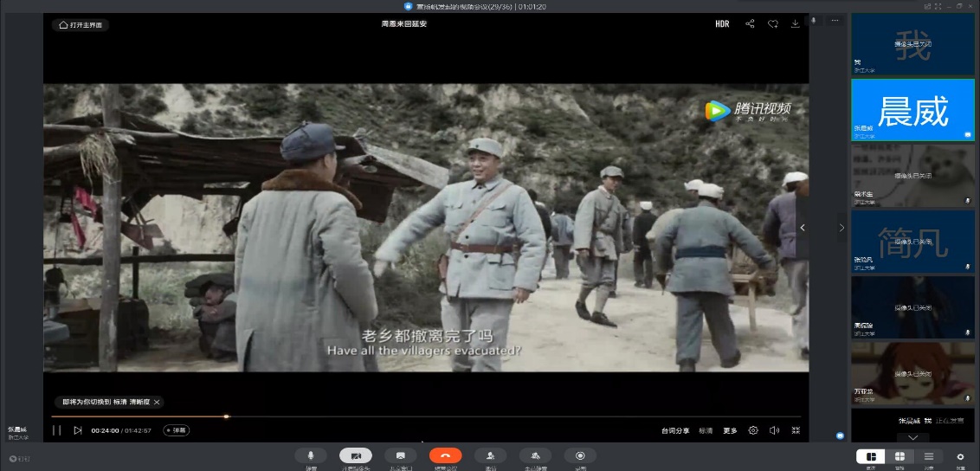980x471 pixels.
Task: Share screen from meeting toolbar
Action: tap(401, 455)
